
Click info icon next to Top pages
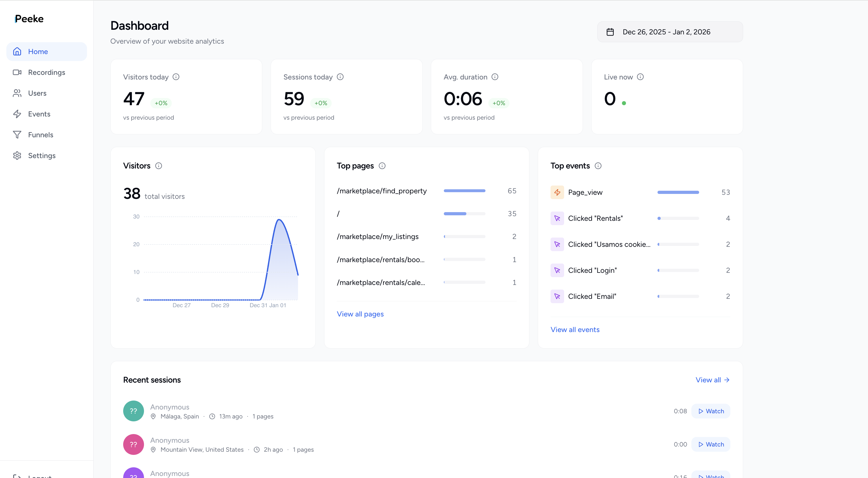point(382,166)
